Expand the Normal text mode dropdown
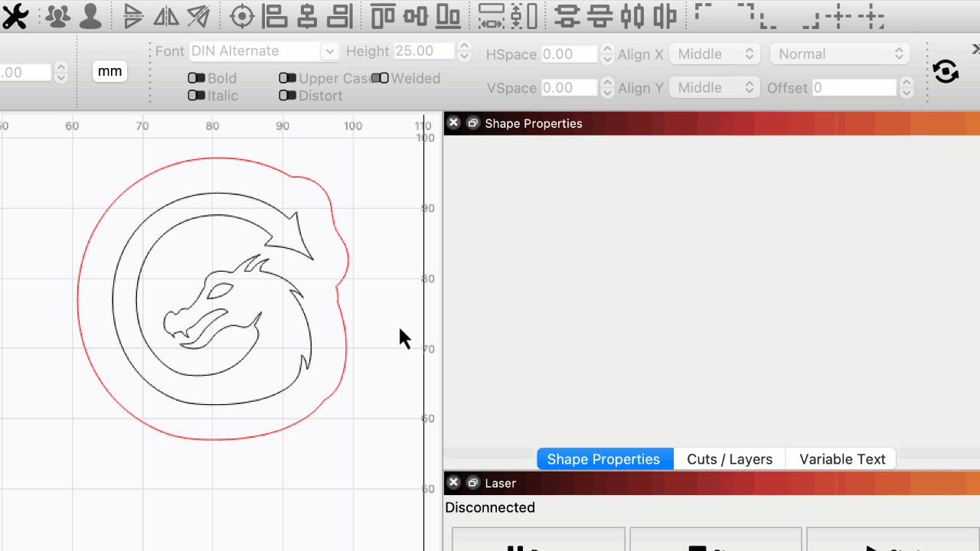This screenshot has width=980, height=551. pos(840,54)
